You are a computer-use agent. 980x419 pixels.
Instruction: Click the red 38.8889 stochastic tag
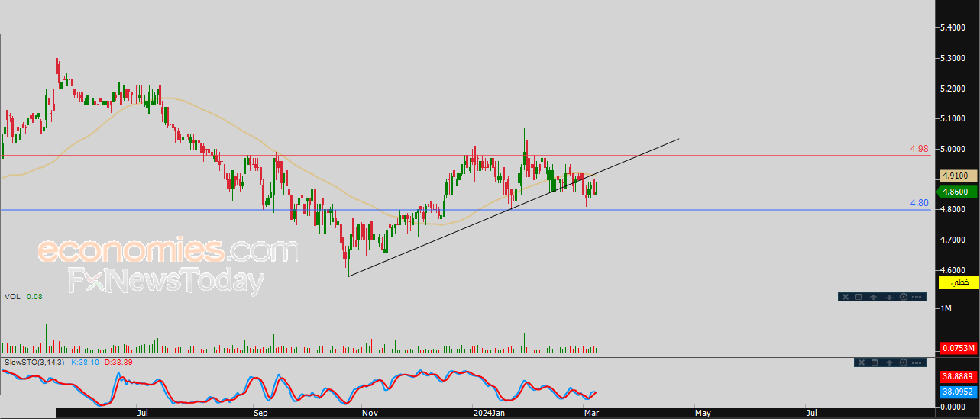tap(958, 377)
